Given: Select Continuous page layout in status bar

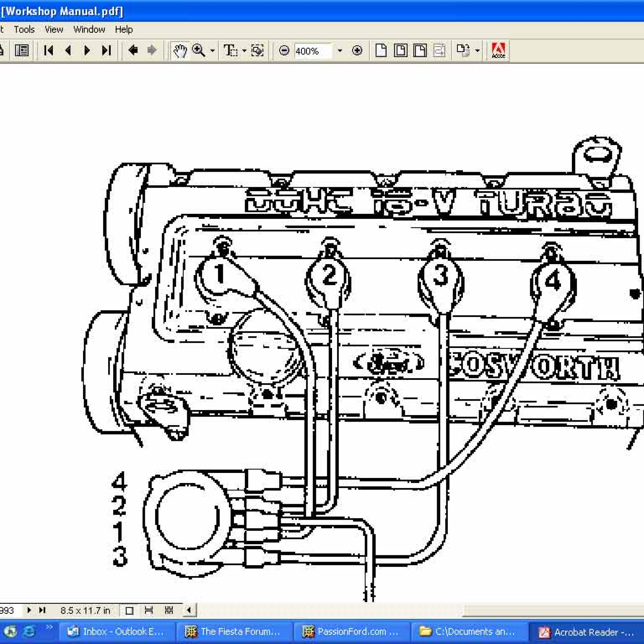Looking at the screenshot, I should point(149,610).
